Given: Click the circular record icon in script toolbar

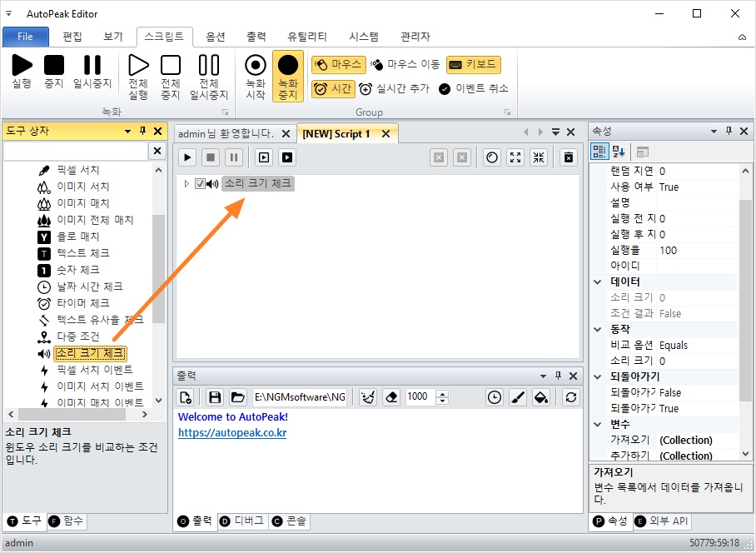Looking at the screenshot, I should click(492, 157).
